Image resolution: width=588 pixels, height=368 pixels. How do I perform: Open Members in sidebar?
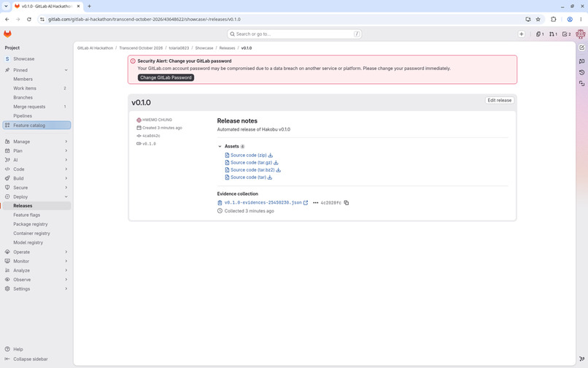(36, 80)
